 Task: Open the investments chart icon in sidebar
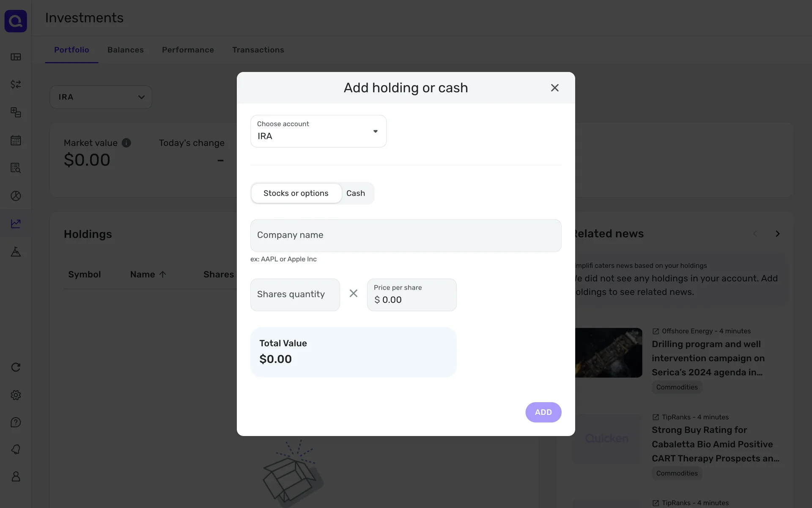(16, 224)
